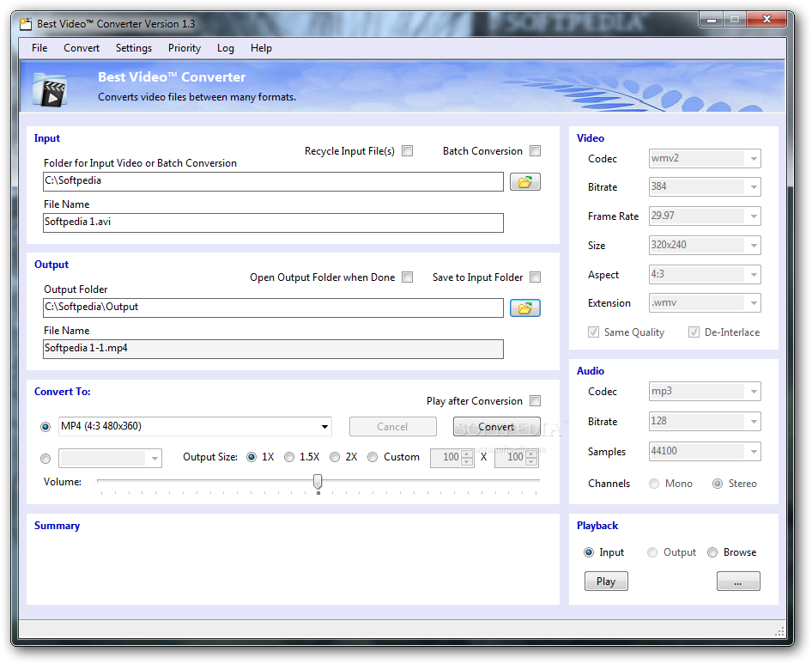The image size is (812, 664).
Task: Select Custom output size option
Action: click(373, 457)
